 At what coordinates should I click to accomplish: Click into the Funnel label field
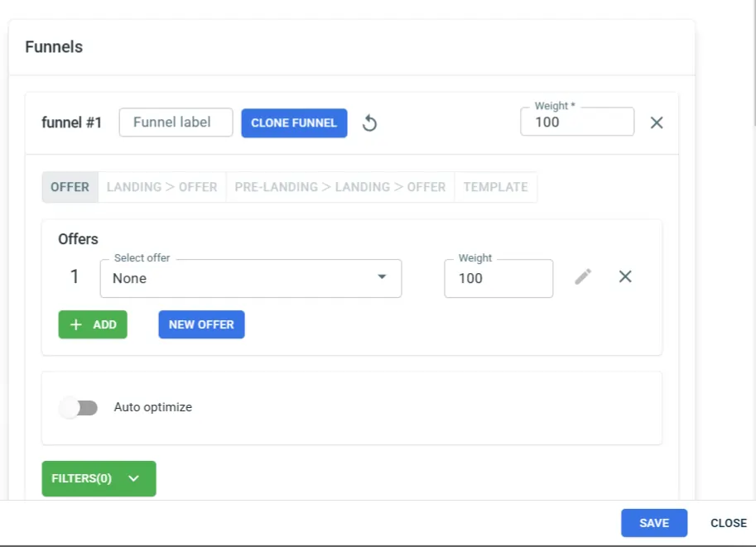coord(176,122)
